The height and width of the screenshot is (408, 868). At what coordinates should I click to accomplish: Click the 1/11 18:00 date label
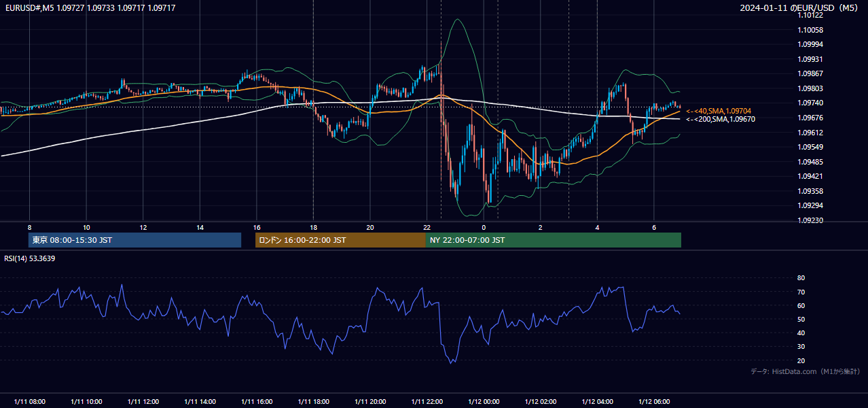coord(313,402)
